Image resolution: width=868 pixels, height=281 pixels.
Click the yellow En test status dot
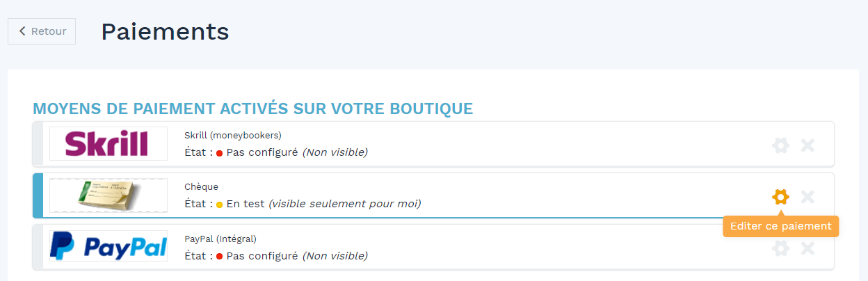pyautogui.click(x=219, y=204)
